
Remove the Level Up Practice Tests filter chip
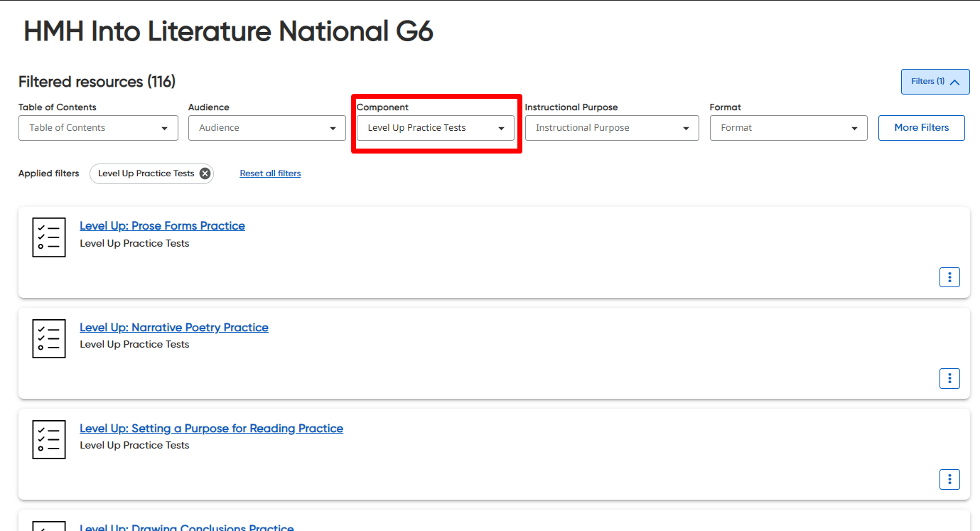pos(204,173)
